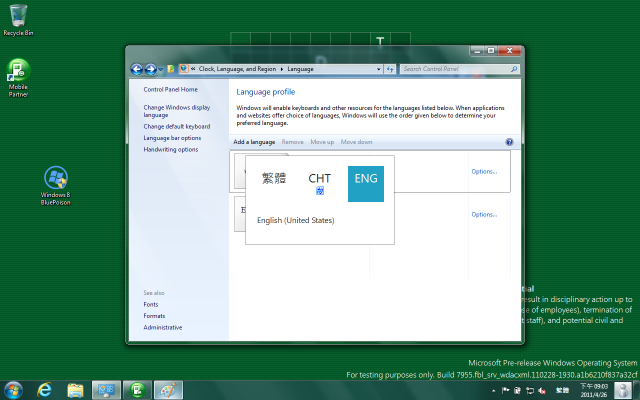Image resolution: width=640 pixels, height=400 pixels.
Task: Go back with the Back arrow button
Action: click(x=137, y=69)
